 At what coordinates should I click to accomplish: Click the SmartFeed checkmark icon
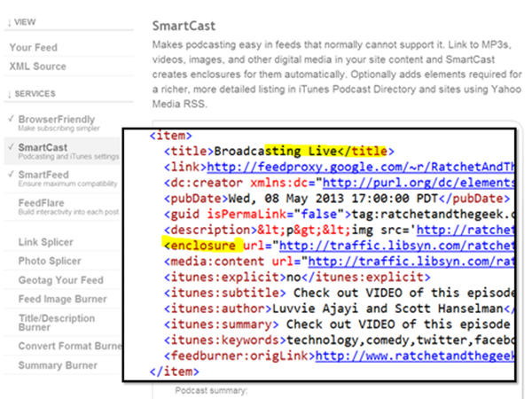[x=12, y=174]
